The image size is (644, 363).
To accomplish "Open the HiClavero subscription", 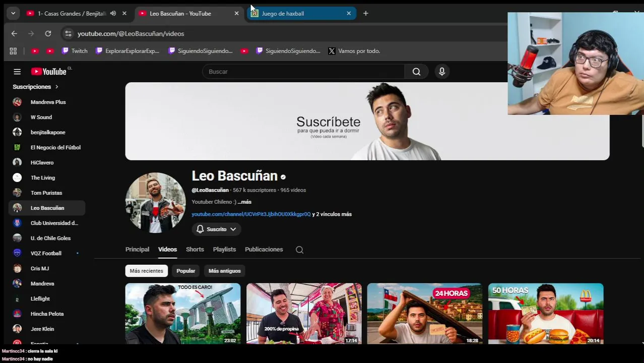I will (47, 162).
